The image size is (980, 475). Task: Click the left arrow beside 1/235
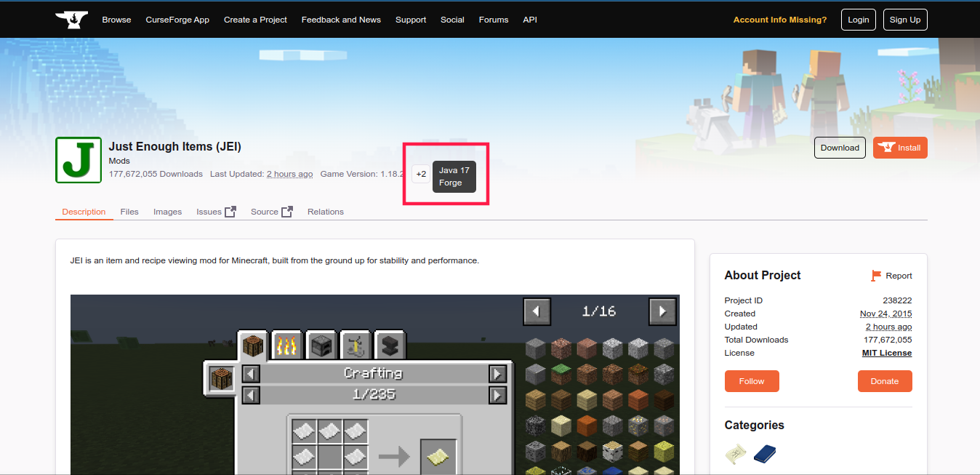click(251, 395)
